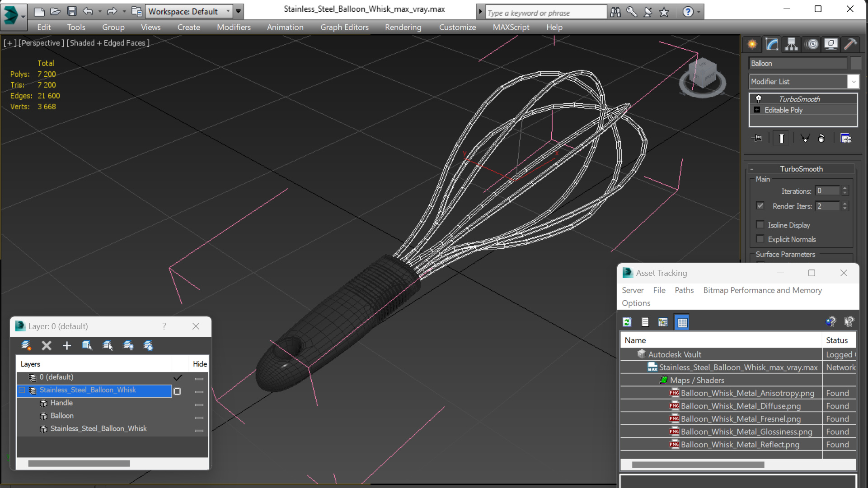Toggle the Render Iters checkbox
The width and height of the screenshot is (868, 488).
point(760,206)
